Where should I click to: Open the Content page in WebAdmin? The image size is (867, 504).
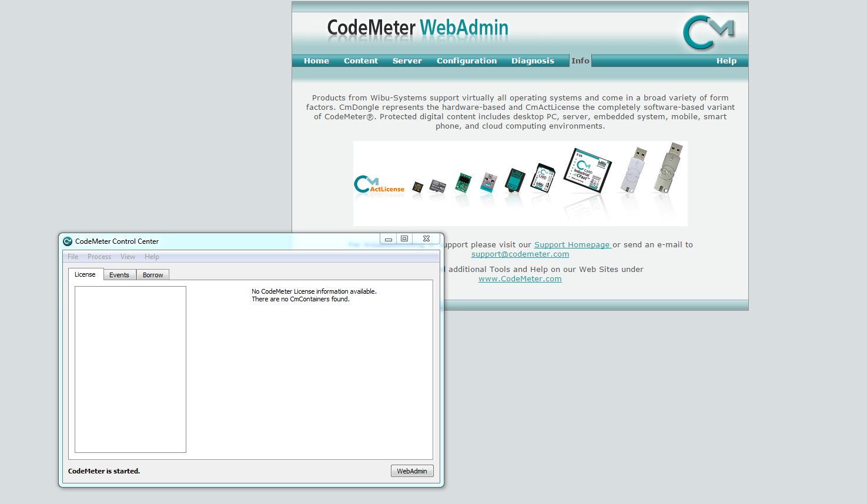[x=361, y=61]
